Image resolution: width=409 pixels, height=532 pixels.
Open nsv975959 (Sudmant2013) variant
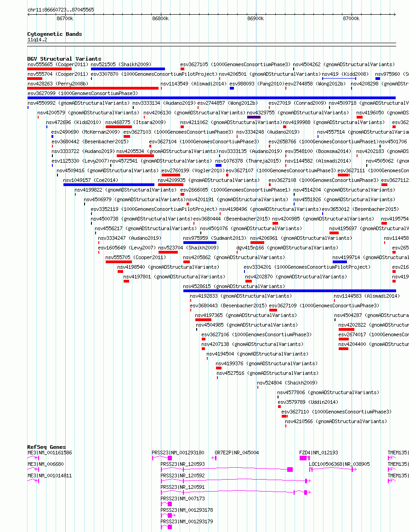(x=214, y=238)
